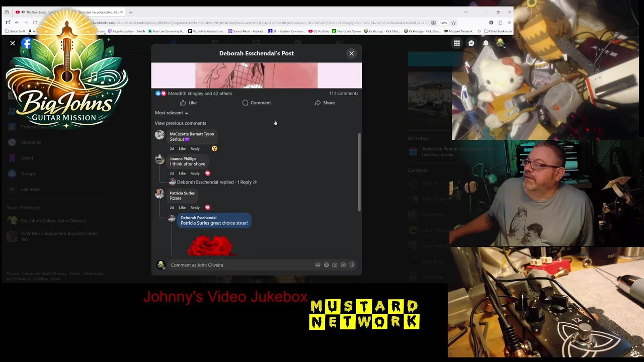Open DFW Music Equipment Buy/Sell/Trade shortcut
Image resolution: width=644 pixels, height=362 pixels.
pos(53,236)
